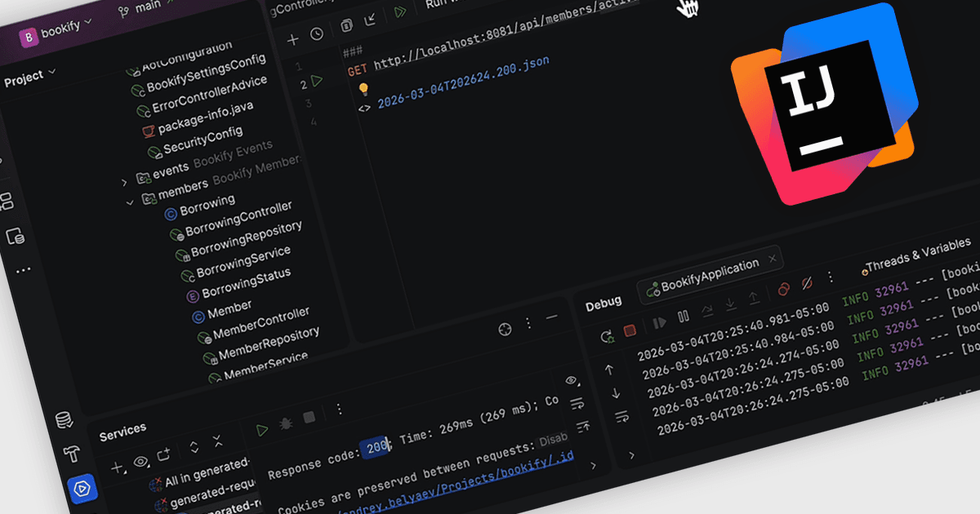Screen dimensions: 980x514
Task: Run the GET request using gutter play icon
Action: coord(317,82)
